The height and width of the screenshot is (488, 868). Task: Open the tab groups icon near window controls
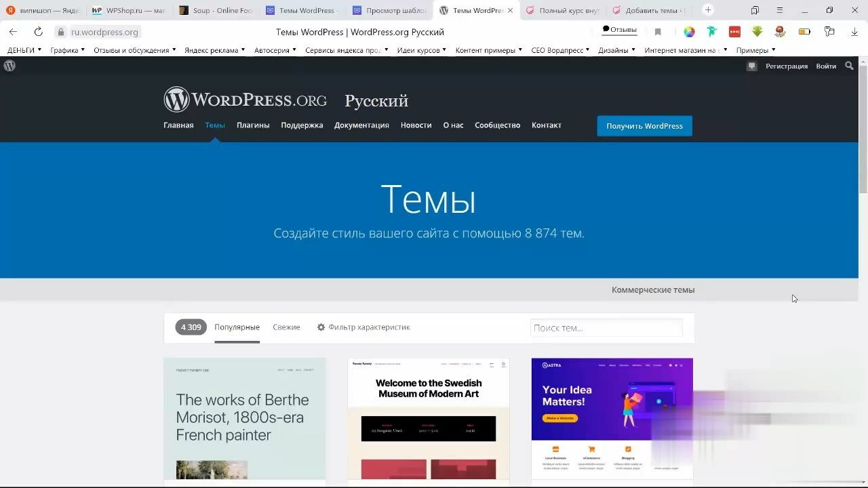(x=755, y=10)
